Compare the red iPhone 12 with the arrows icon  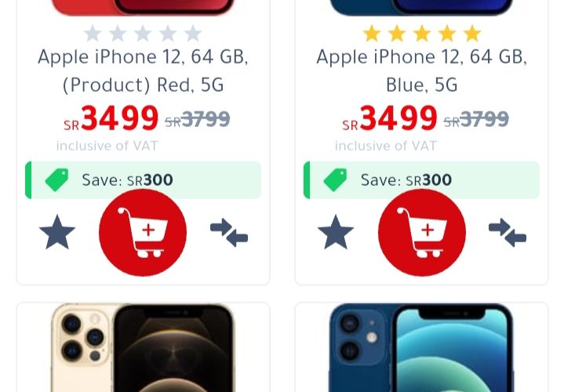[x=229, y=232]
